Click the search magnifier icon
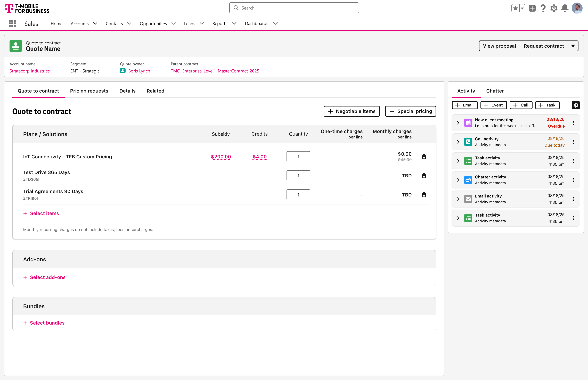588x380 pixels. (x=236, y=8)
